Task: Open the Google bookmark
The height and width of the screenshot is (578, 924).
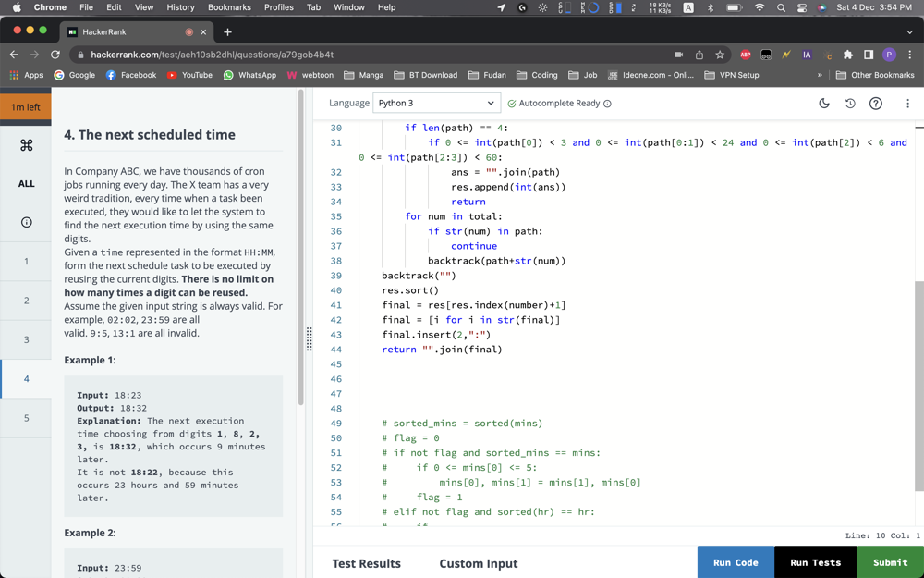Action: (75, 75)
